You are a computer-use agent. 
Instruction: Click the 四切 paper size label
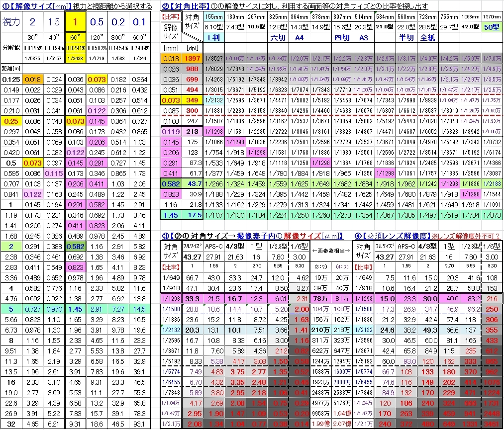(x=342, y=38)
